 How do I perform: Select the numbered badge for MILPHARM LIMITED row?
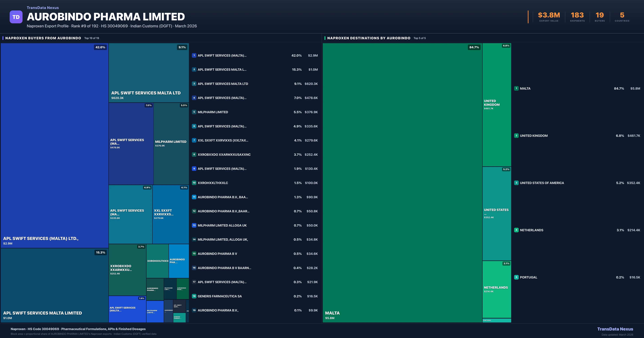[194, 112]
